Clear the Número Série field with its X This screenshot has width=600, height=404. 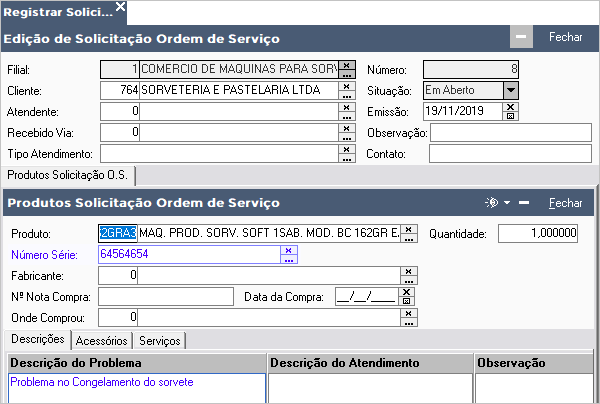click(289, 250)
